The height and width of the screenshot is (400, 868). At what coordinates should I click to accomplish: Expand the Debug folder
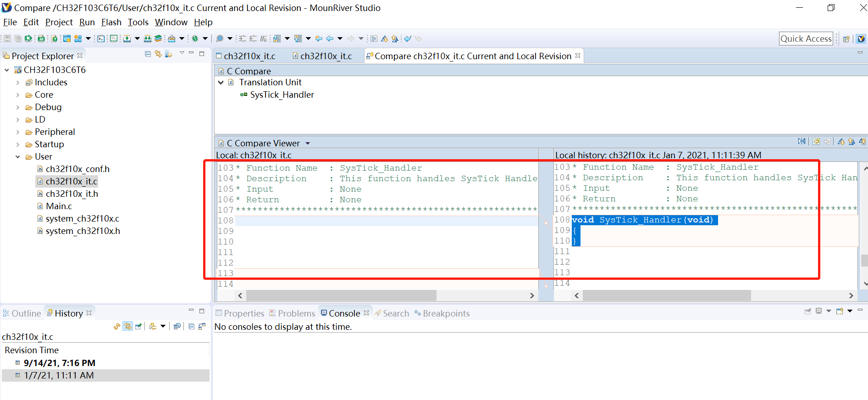coord(18,107)
